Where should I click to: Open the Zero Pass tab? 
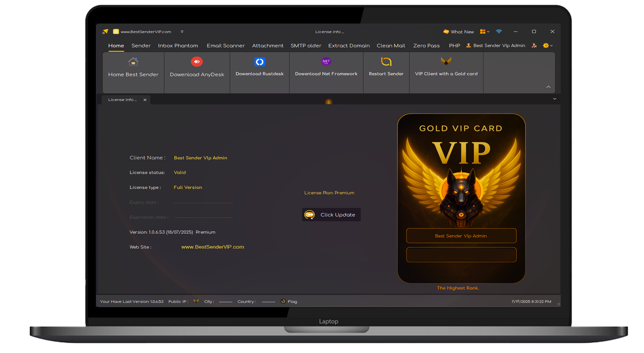[426, 46]
